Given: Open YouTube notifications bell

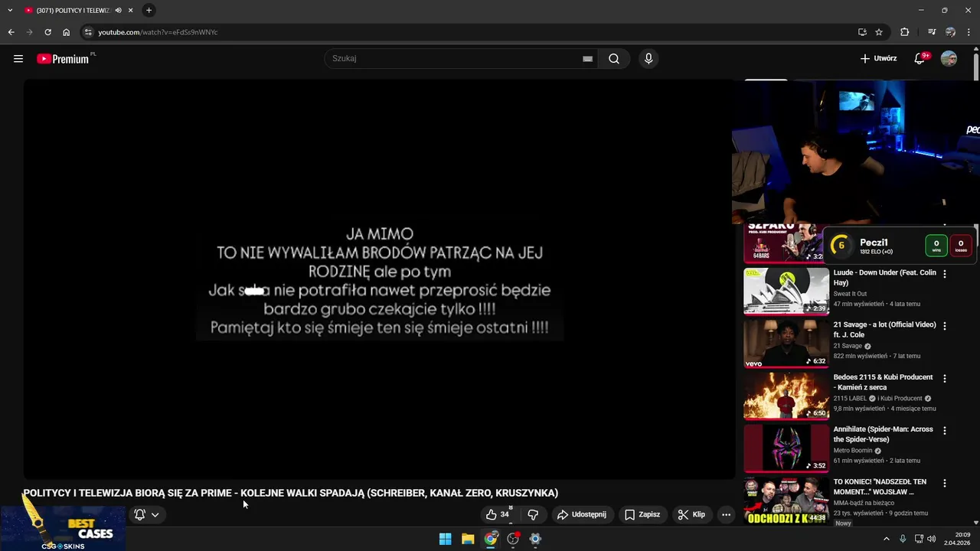Looking at the screenshot, I should [920, 59].
